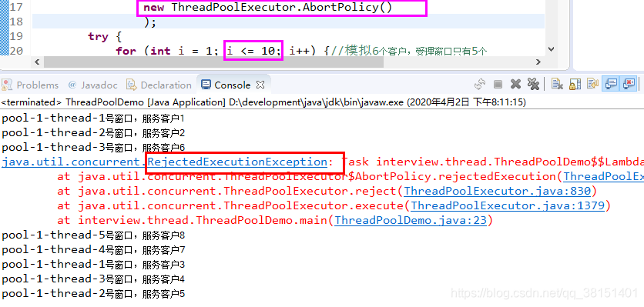Open the java.util.concurrent exception link prefix

coord(75,162)
